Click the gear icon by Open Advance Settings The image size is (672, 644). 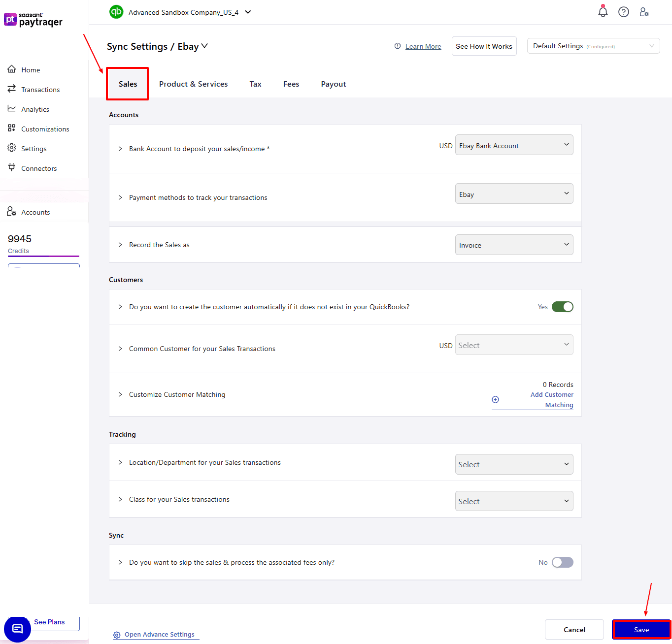(117, 635)
